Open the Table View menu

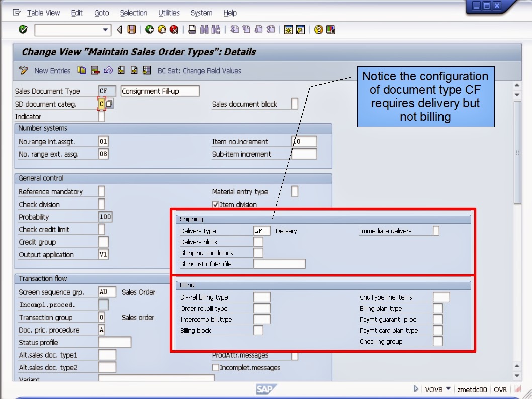click(43, 13)
